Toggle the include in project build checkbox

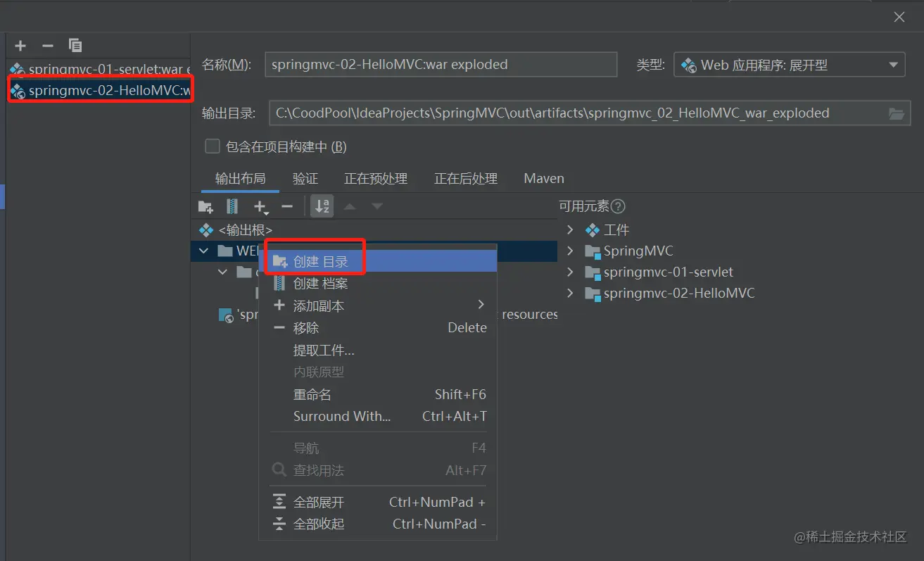[212, 146]
